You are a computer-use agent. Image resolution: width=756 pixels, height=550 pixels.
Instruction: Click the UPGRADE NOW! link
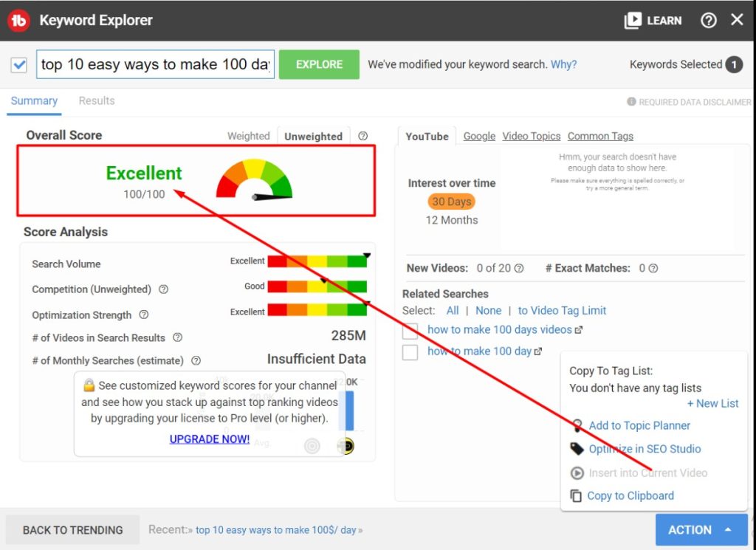(x=210, y=439)
